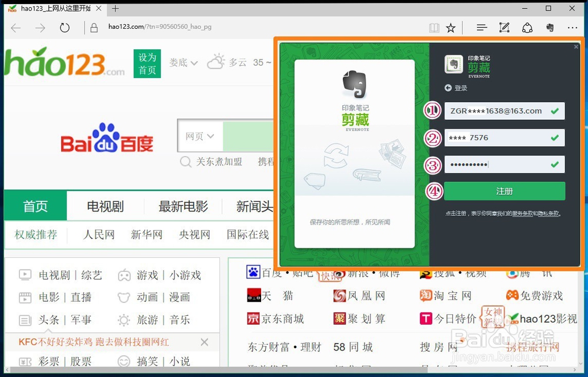
Task: Click the 多云 weather cloud icon
Action: pyautogui.click(x=216, y=62)
